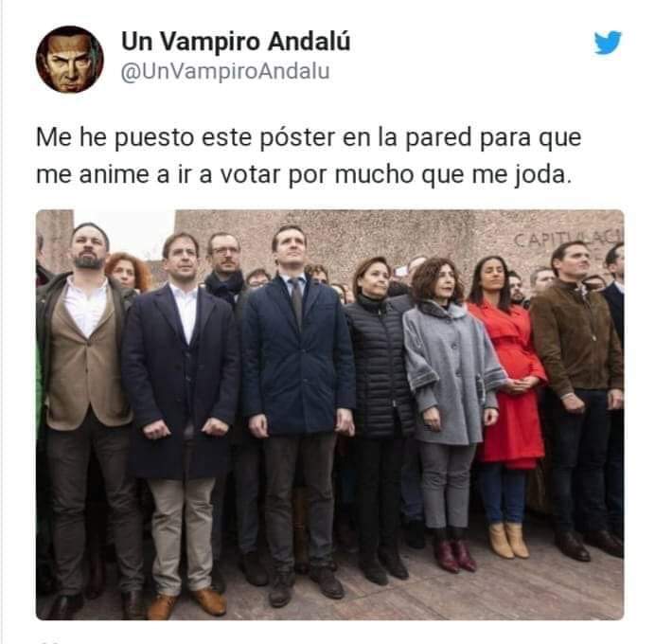
Task: Open the @UnVampiroAndalu handle link
Action: 225,71
